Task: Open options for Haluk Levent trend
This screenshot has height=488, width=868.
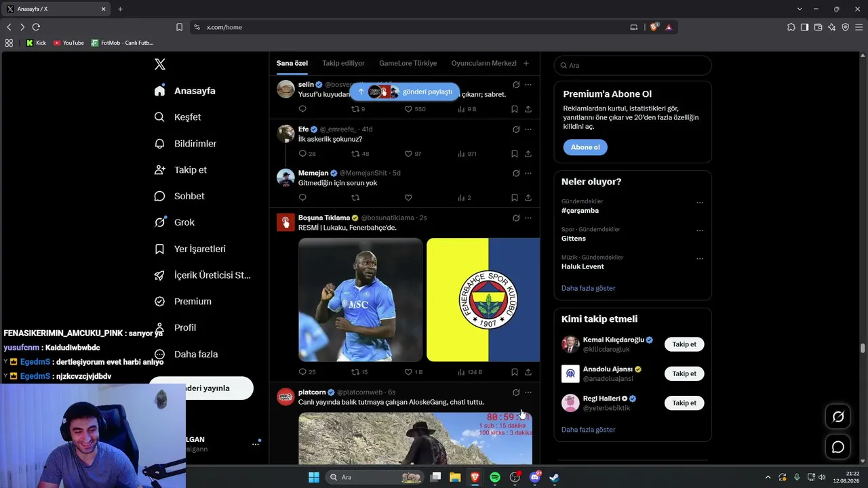Action: click(700, 259)
